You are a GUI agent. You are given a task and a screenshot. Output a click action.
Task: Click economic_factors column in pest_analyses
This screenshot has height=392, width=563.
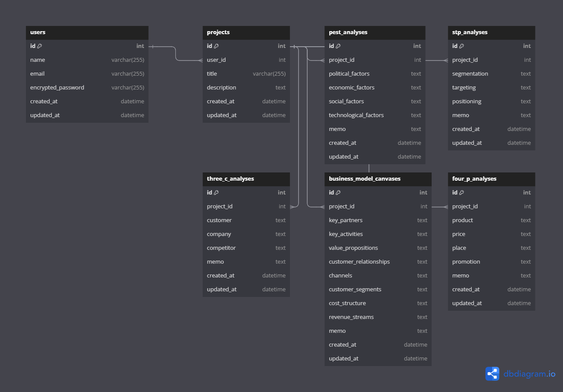[375, 87]
